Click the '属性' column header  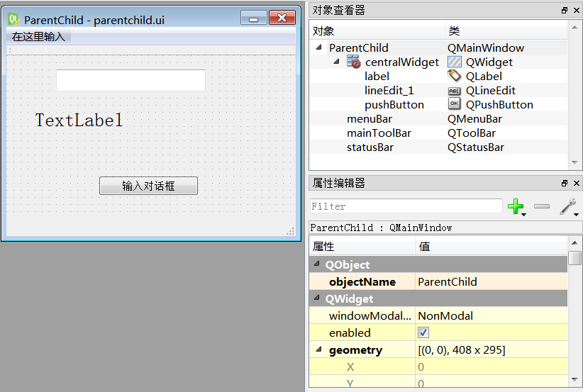point(362,247)
